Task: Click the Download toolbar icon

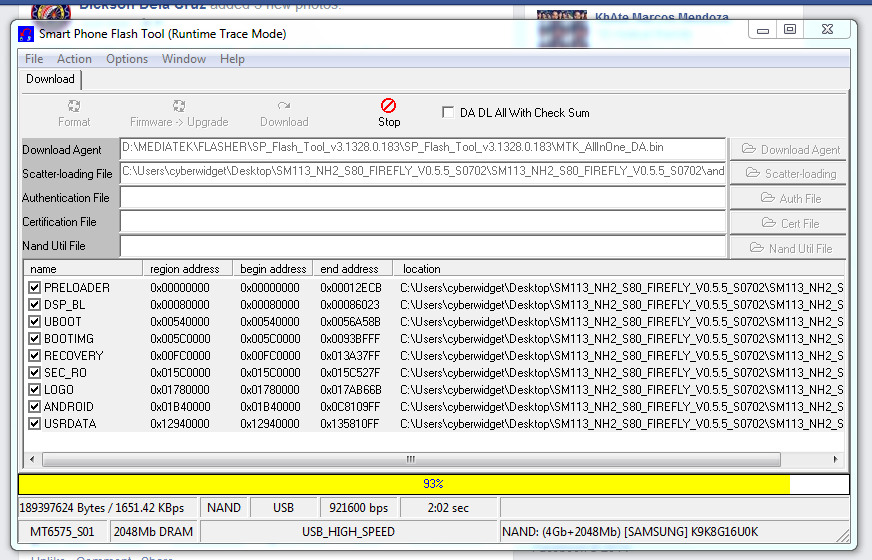Action: tap(284, 105)
